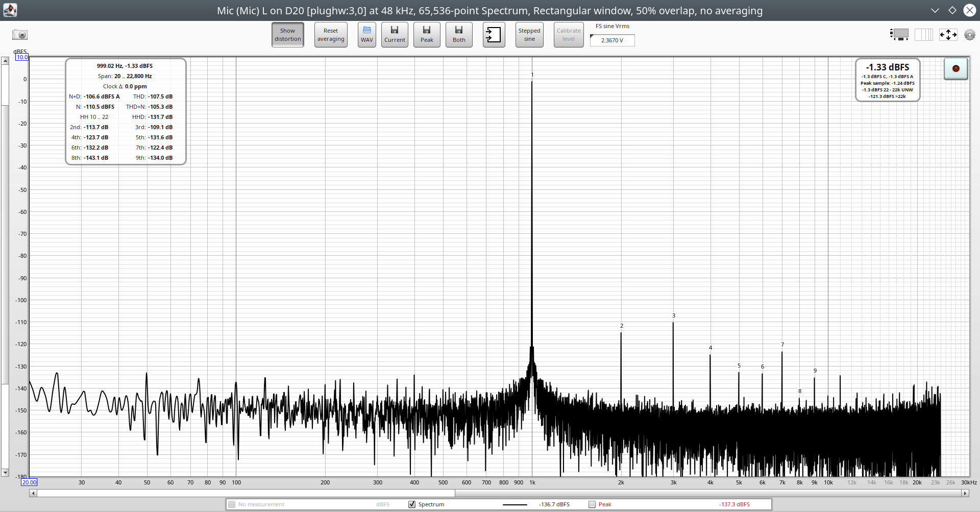Click the Reset averaging button
Screen dimensions: 980x512
331,35
